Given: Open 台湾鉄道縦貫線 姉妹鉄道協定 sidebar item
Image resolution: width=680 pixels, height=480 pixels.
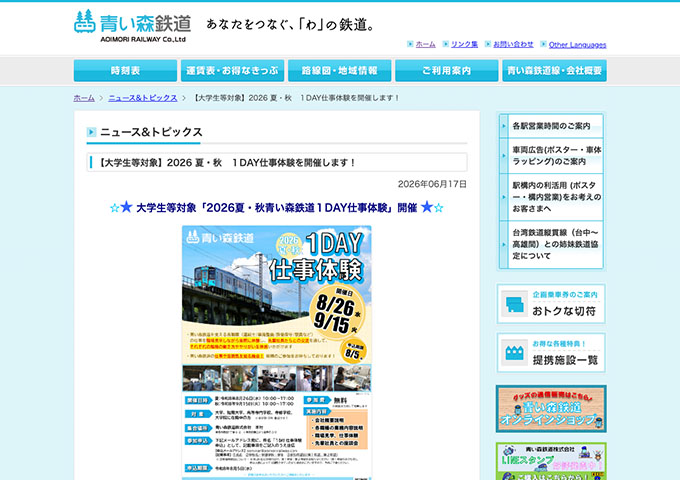Looking at the screenshot, I should click(551, 244).
